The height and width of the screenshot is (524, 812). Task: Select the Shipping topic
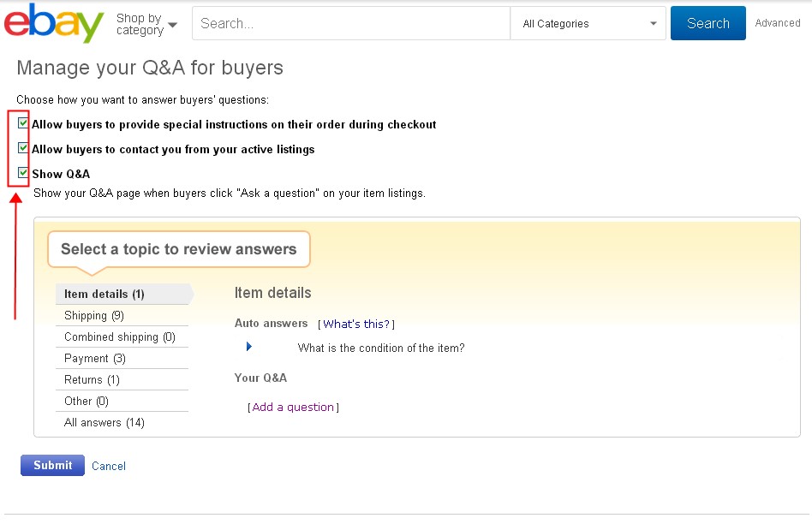(x=89, y=315)
